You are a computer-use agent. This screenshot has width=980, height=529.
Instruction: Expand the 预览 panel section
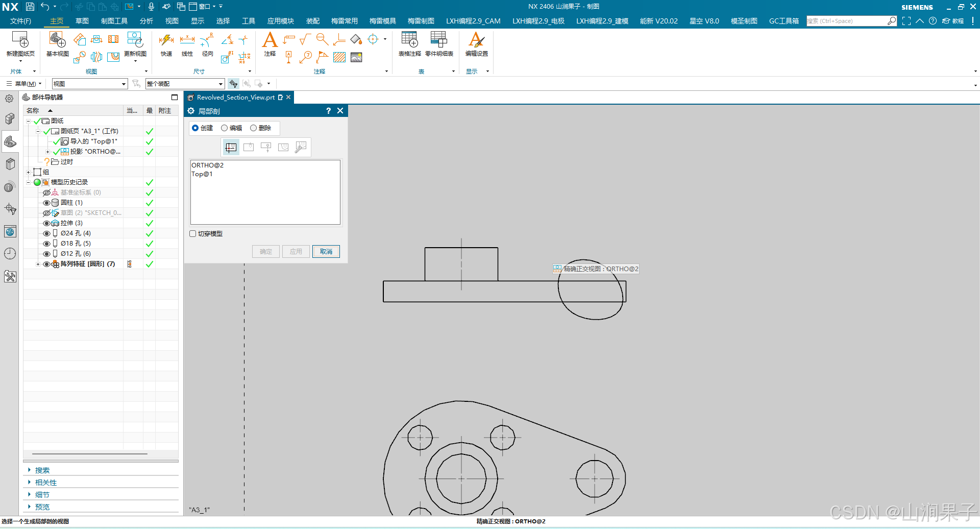(x=42, y=507)
